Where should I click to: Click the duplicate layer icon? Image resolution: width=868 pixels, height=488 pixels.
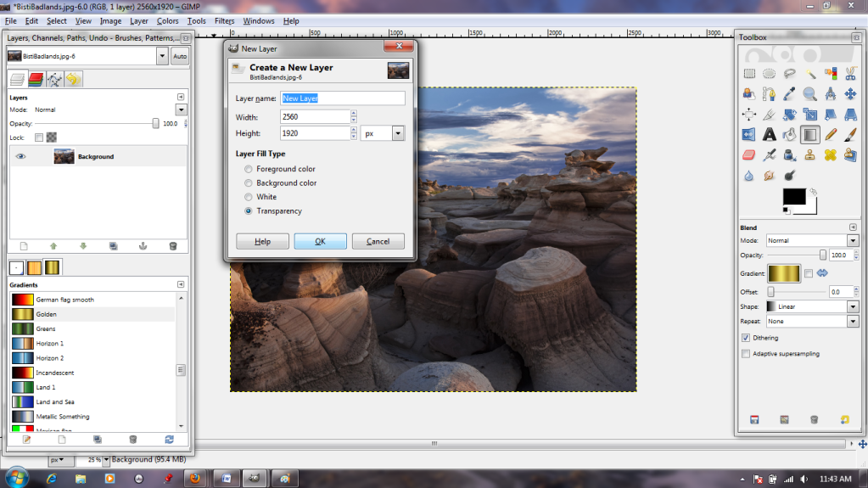(x=113, y=246)
